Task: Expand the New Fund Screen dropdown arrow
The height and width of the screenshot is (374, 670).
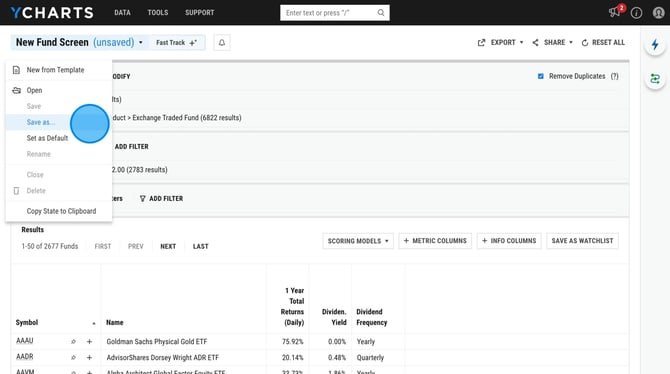Action: (x=141, y=42)
